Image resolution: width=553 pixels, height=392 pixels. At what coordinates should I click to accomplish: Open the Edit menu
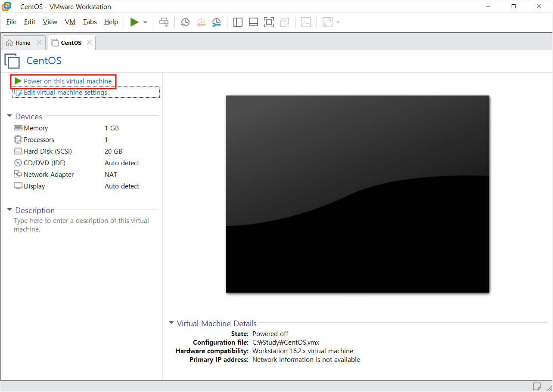pyautogui.click(x=30, y=22)
